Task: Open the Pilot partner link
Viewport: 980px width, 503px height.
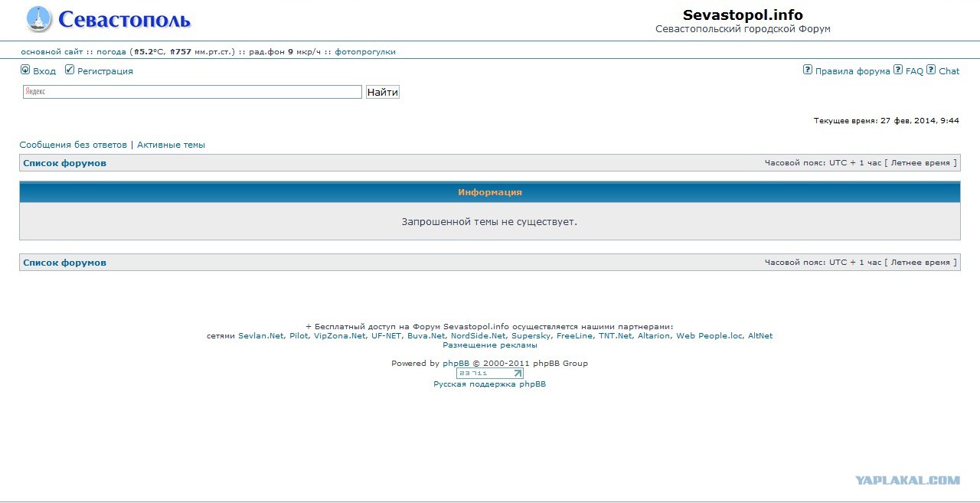Action: coord(299,336)
